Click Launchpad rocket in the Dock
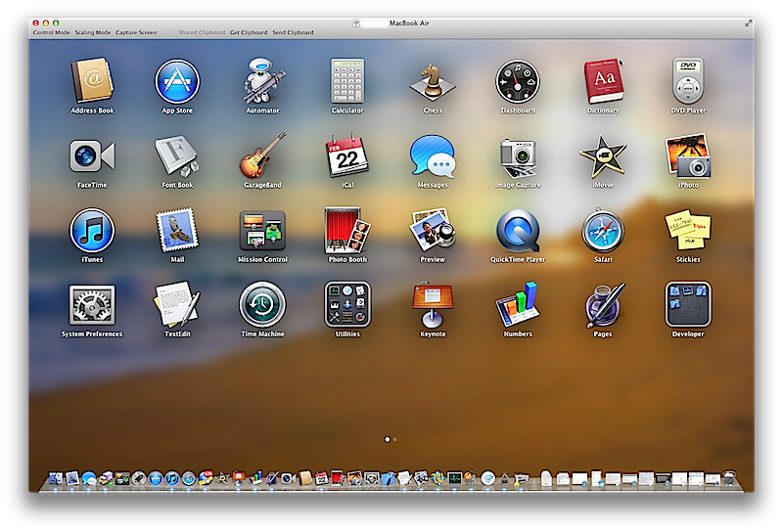Viewport: 783px width, 532px height. pos(138,478)
